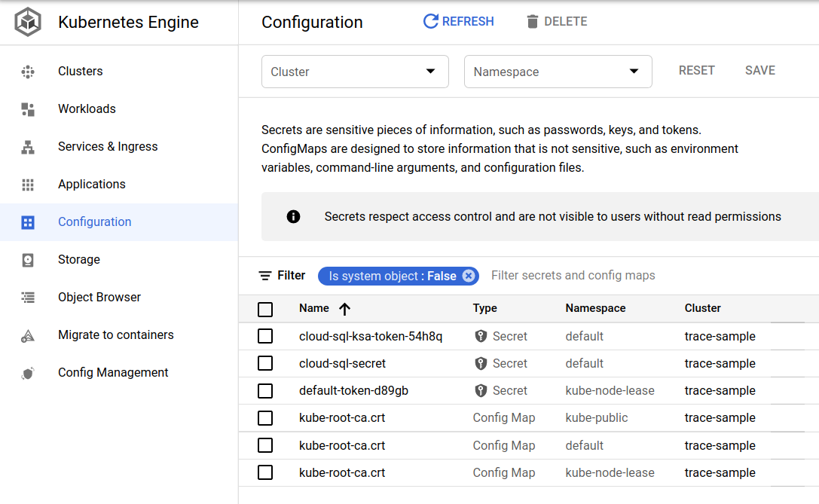Click the Workloads sidebar icon
The image size is (819, 504).
(28, 109)
